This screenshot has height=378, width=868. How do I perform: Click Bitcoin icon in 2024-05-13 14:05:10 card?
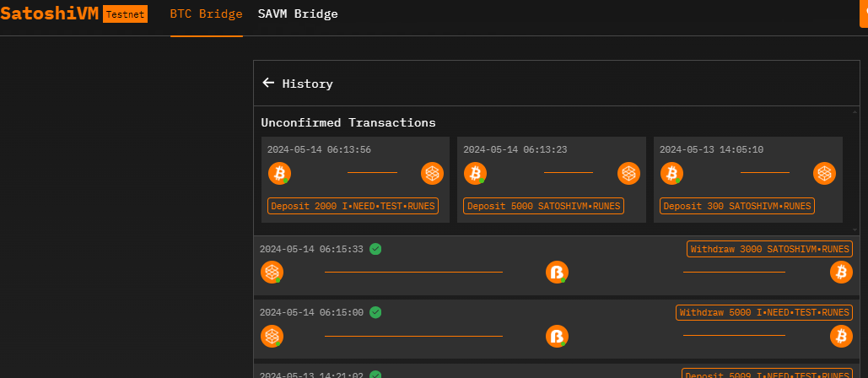click(671, 173)
